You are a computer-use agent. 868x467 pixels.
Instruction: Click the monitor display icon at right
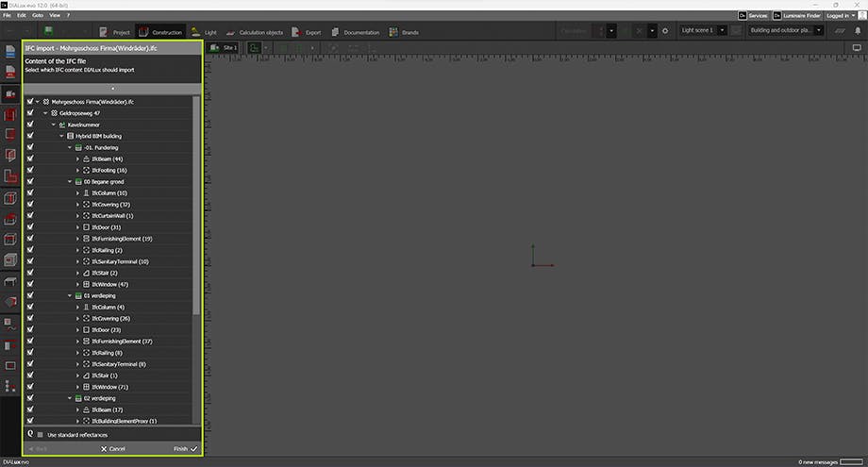click(857, 48)
